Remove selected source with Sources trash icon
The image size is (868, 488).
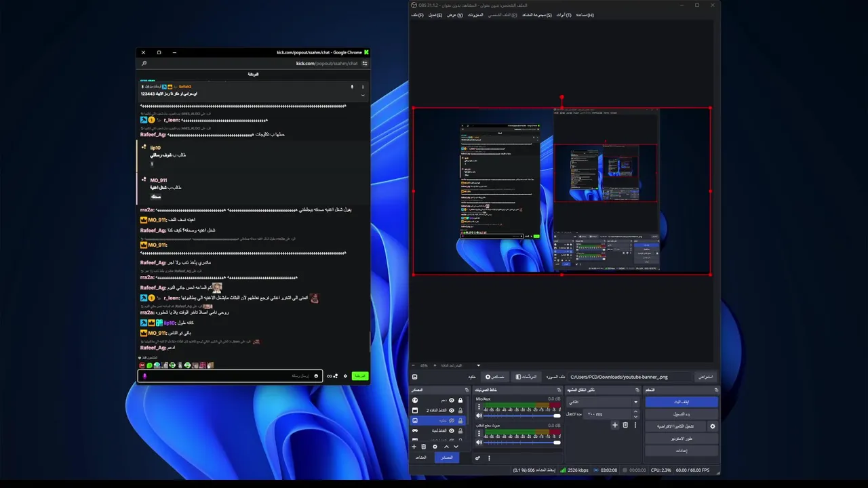[x=424, y=447]
